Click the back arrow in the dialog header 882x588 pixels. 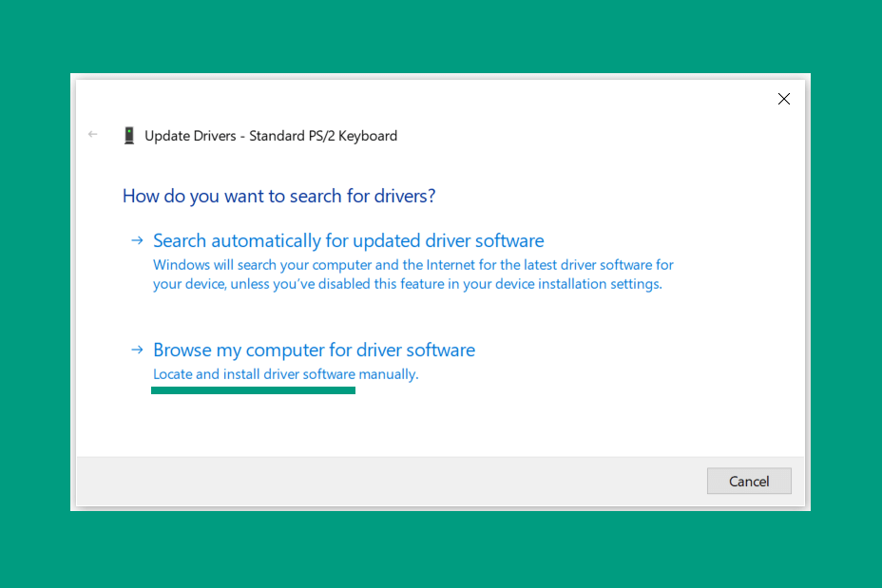93,134
